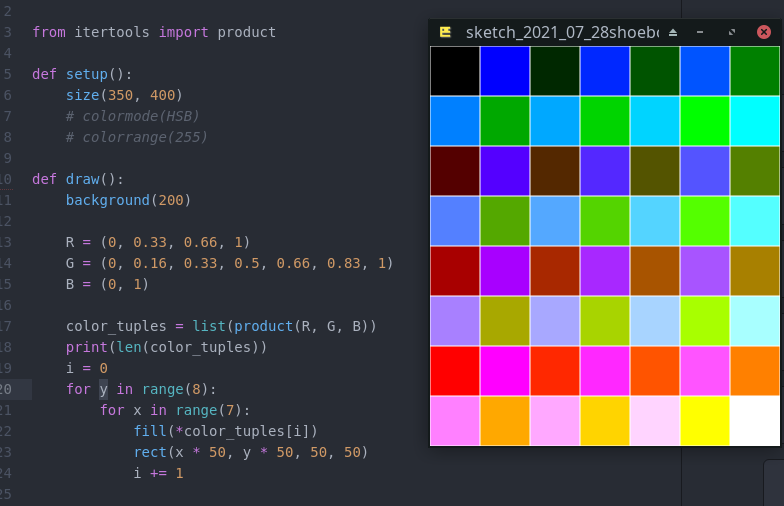The image size is (784, 506).
Task: Click the sketch_2021_07_28 window title text
Action: click(x=562, y=32)
